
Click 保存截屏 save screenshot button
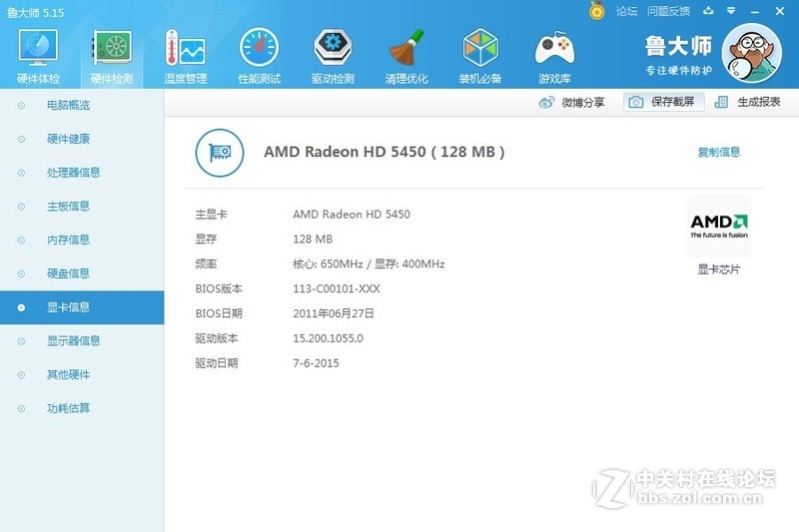pyautogui.click(x=663, y=102)
